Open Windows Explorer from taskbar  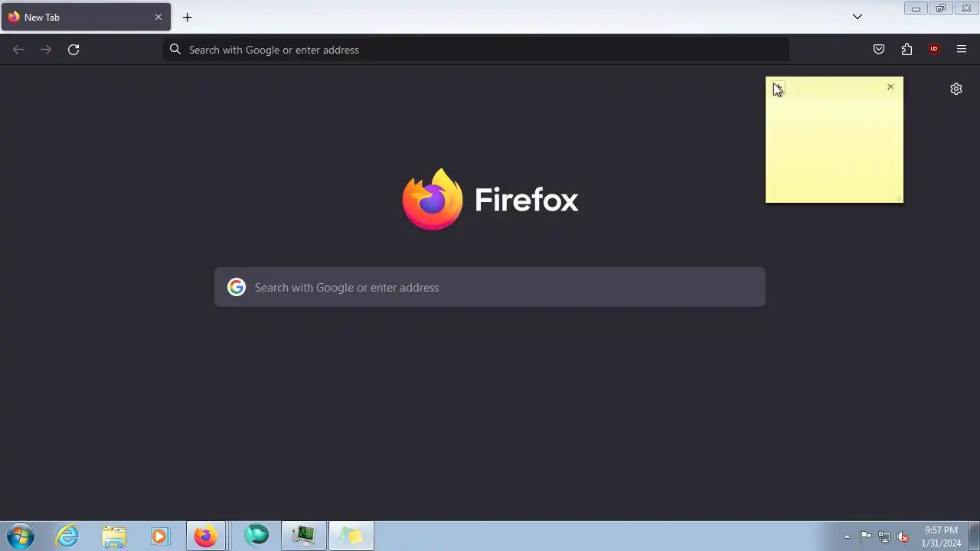113,536
